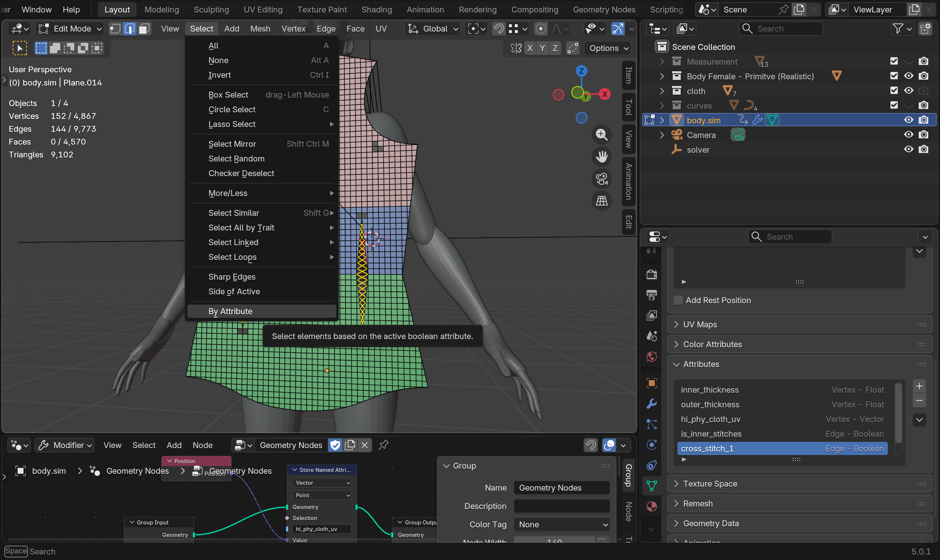Switch to face select mode icon
The height and width of the screenshot is (560, 940).
coord(144,29)
